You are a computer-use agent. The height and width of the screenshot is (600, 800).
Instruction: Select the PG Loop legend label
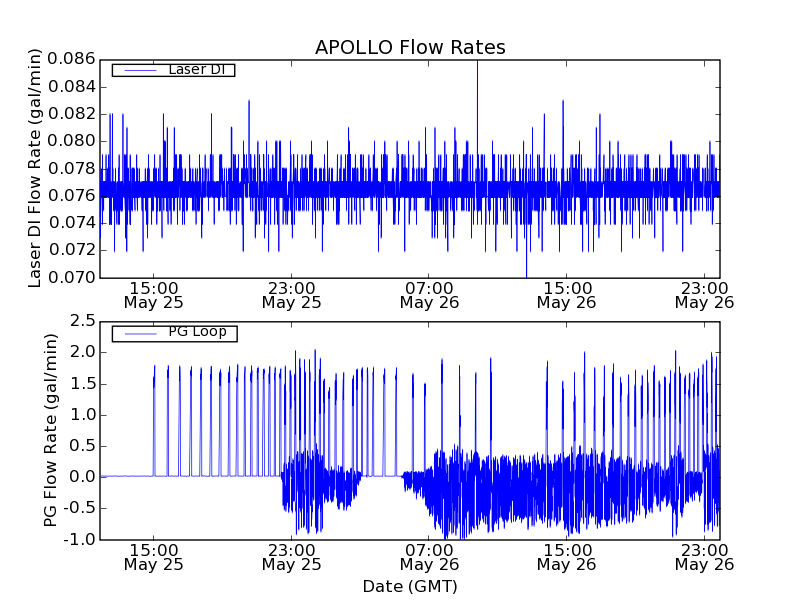point(197,332)
